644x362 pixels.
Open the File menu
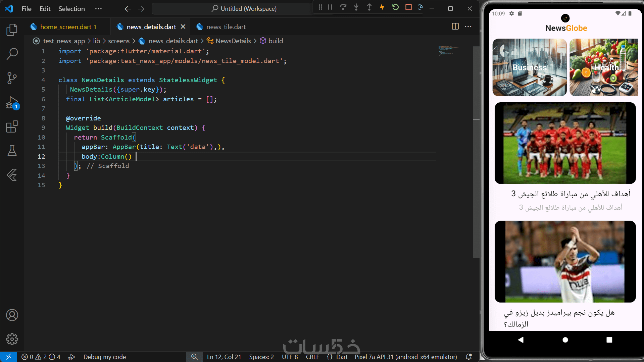tap(27, 9)
